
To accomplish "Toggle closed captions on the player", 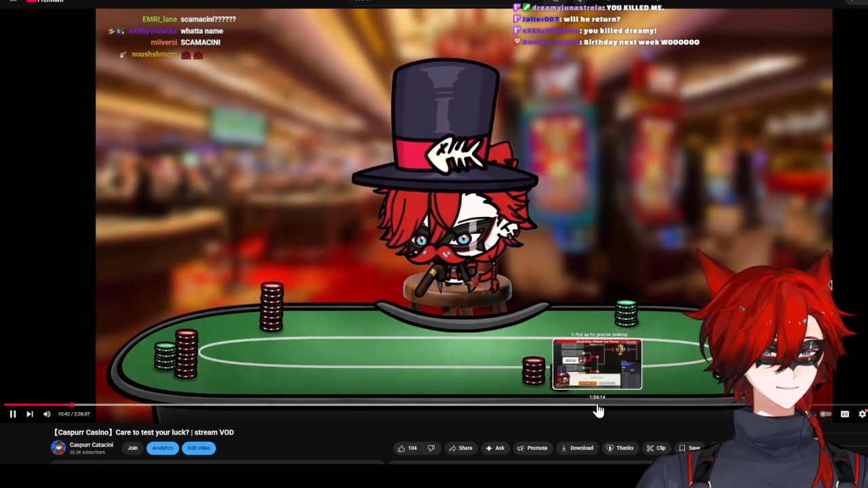I will coord(845,414).
